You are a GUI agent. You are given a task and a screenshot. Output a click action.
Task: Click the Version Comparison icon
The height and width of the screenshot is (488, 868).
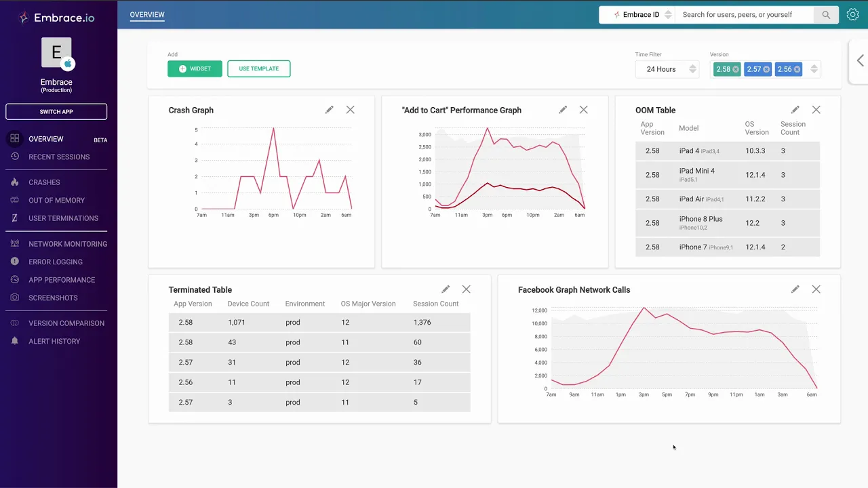[x=15, y=323]
